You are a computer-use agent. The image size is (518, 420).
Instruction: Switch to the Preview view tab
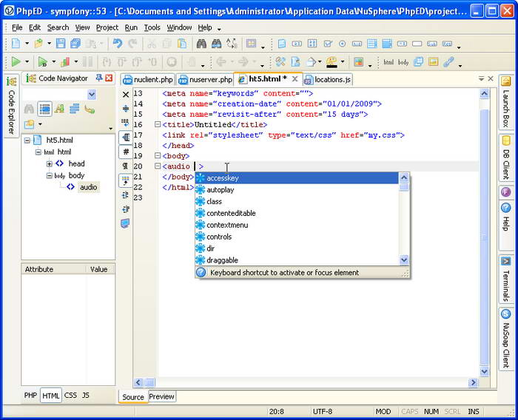coord(161,396)
